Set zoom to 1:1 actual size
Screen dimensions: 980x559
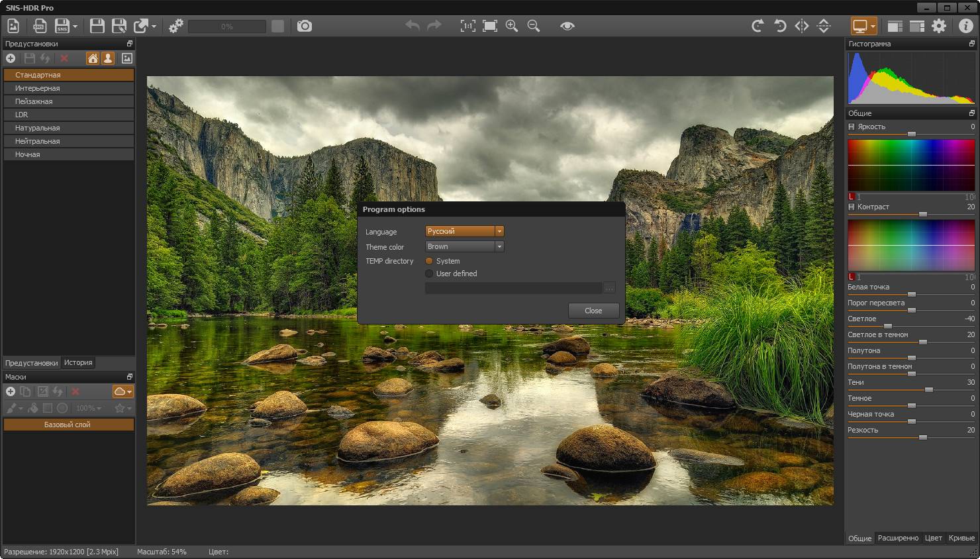tap(468, 26)
